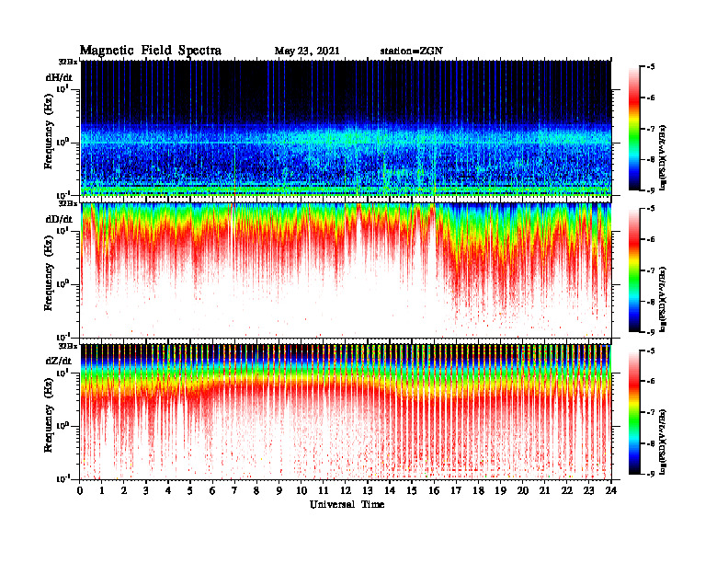Click the PSD units label beside dD/dt color bar
This screenshot has width=728, height=563.
(x=663, y=300)
